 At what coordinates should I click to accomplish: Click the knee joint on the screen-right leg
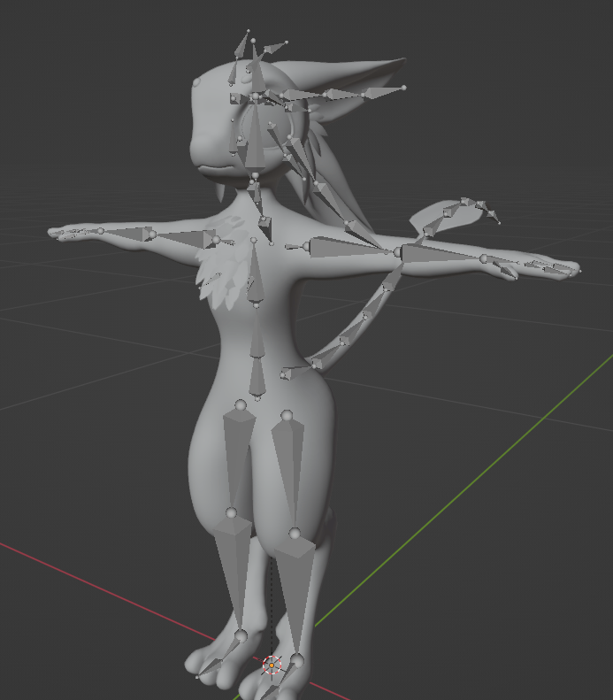tap(295, 534)
